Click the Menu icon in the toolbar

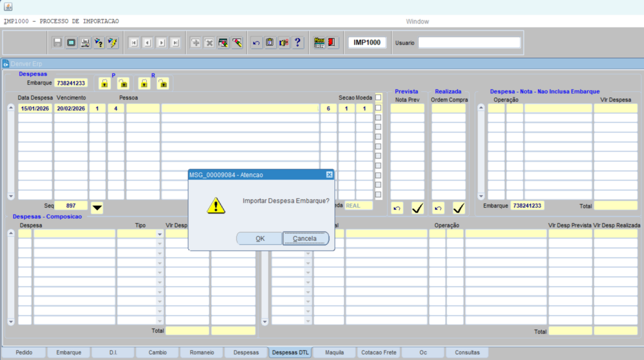(x=319, y=43)
